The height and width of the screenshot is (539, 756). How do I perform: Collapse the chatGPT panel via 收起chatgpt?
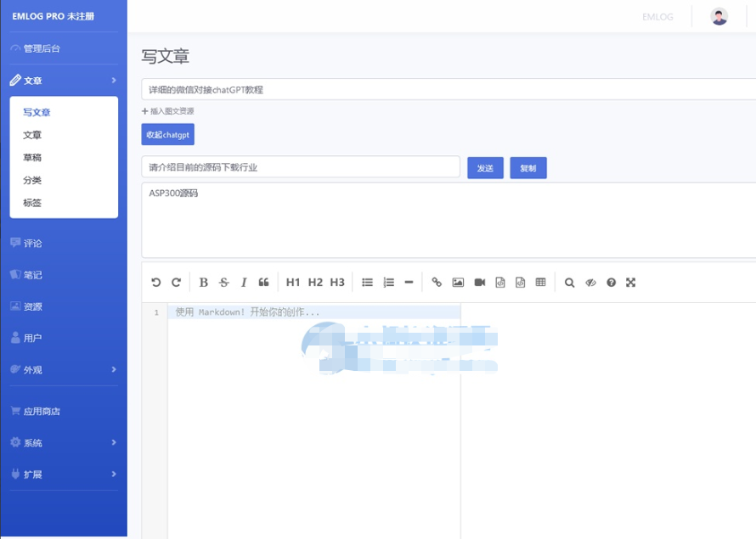(x=167, y=134)
